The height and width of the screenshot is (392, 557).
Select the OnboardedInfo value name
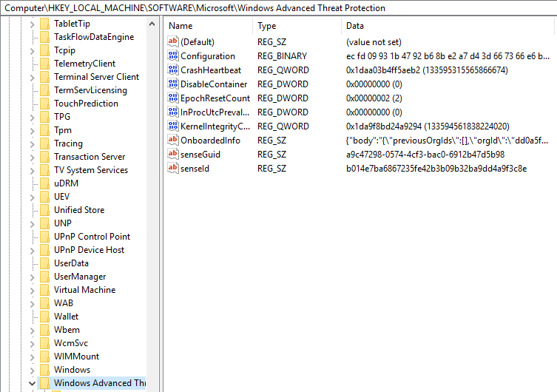coord(210,141)
